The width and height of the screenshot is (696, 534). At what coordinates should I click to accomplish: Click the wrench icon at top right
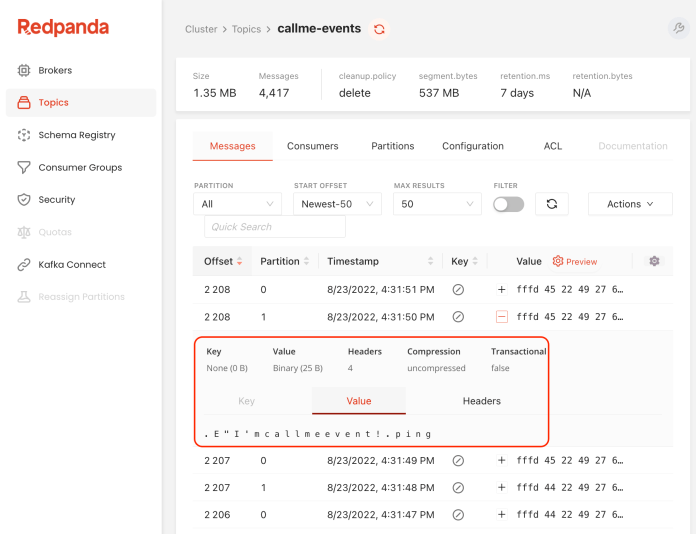(x=678, y=29)
